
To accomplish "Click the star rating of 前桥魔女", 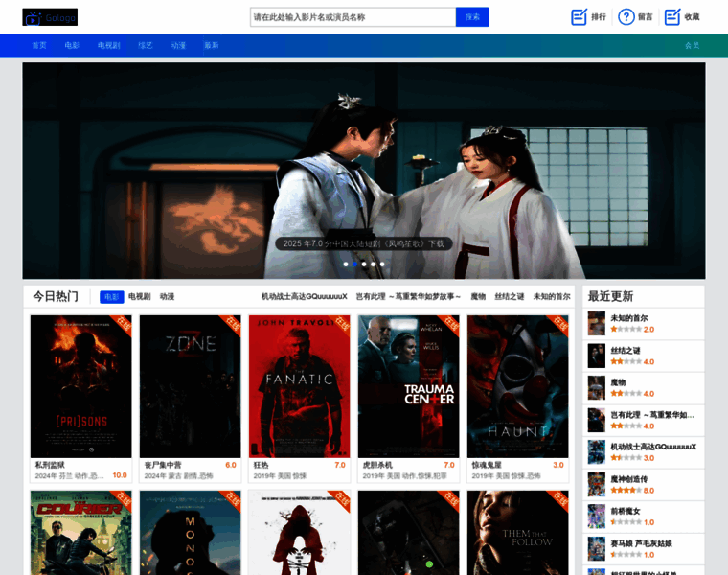I will [626, 522].
